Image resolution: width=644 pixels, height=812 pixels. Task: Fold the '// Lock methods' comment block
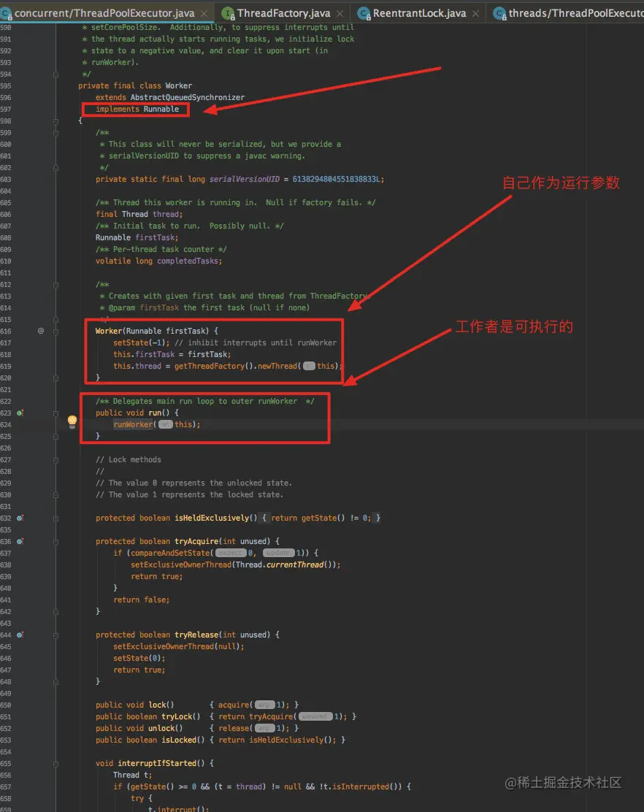coord(56,460)
